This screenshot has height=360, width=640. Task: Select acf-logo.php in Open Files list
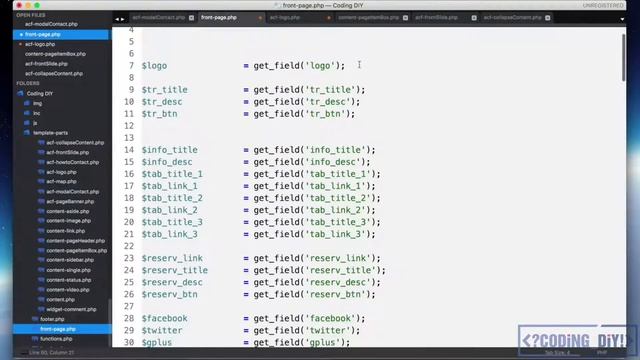point(40,44)
